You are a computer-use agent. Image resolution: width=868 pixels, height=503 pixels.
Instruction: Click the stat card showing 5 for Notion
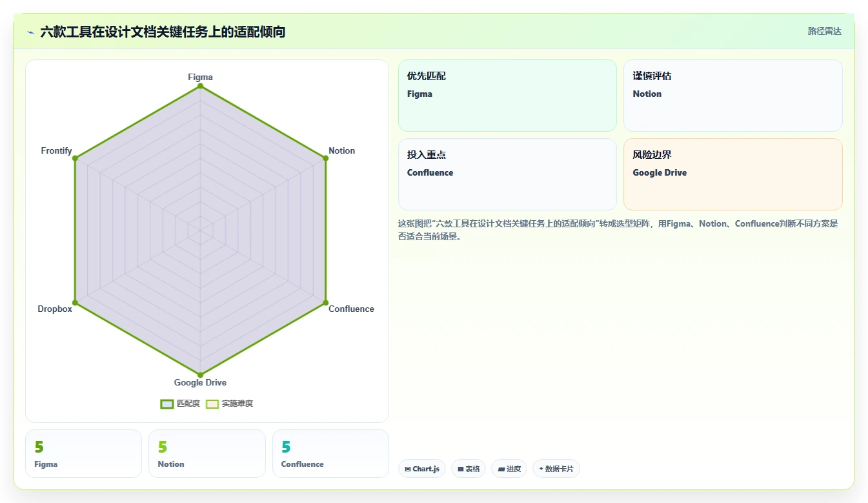[207, 454]
